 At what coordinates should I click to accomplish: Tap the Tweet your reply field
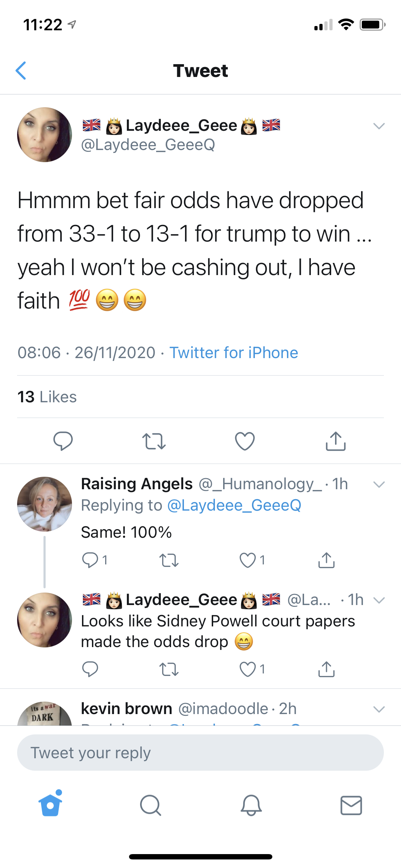coord(200,753)
